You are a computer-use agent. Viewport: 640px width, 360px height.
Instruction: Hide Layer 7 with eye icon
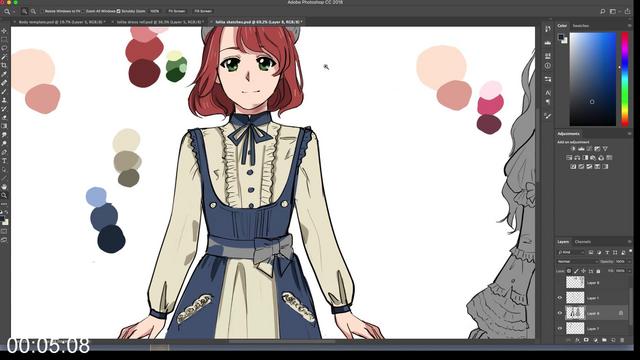pyautogui.click(x=560, y=328)
